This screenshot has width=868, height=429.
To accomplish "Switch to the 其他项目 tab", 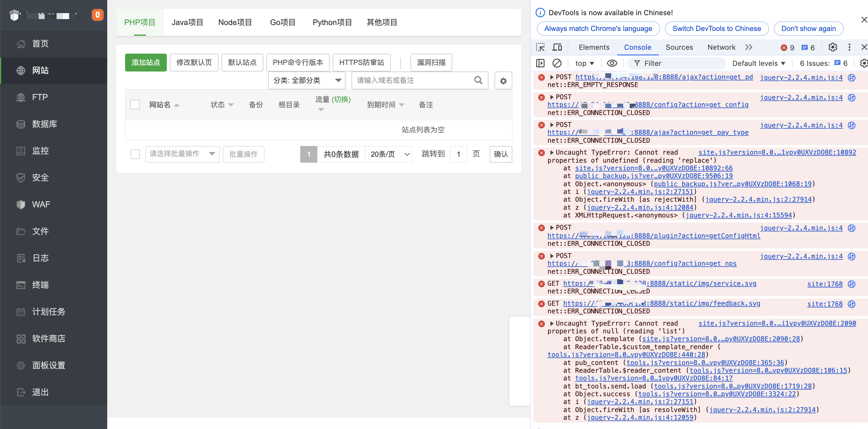I will 382,23.
